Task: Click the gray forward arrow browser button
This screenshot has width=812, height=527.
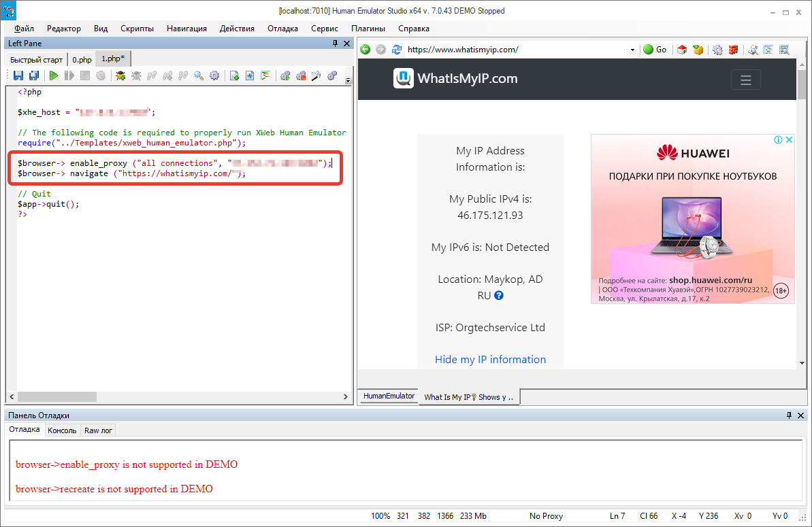Action: point(380,49)
